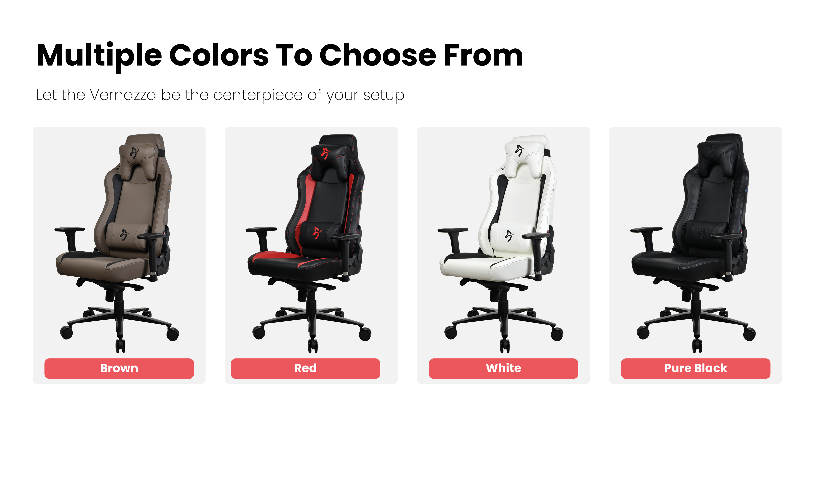Click red logo on red chair headrest
The width and height of the screenshot is (815, 504).
click(x=325, y=153)
